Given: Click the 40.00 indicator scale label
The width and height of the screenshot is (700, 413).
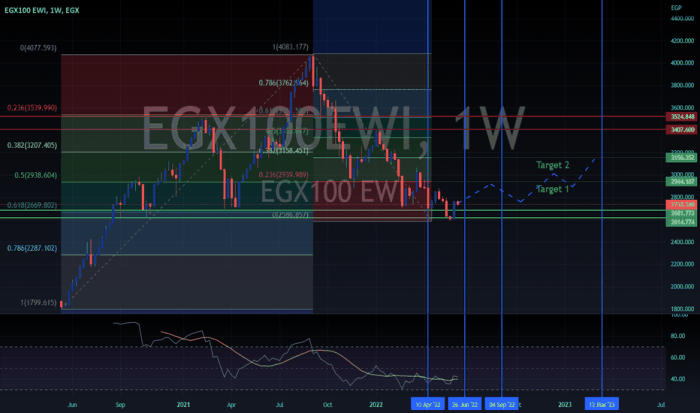Looking at the screenshot, I should tap(678, 379).
